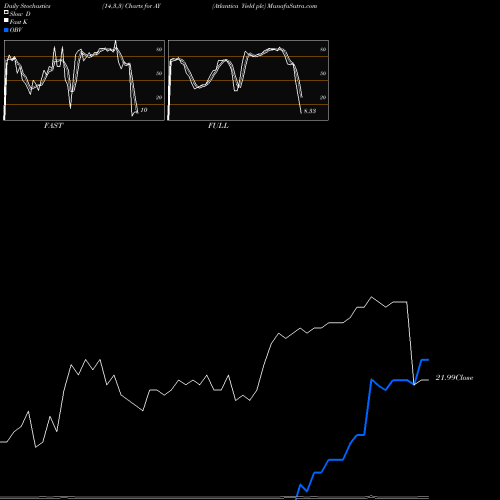Click the 20 axis label in FAST chart
Image resolution: width=500 pixels, height=500 pixels.
click(159, 97)
